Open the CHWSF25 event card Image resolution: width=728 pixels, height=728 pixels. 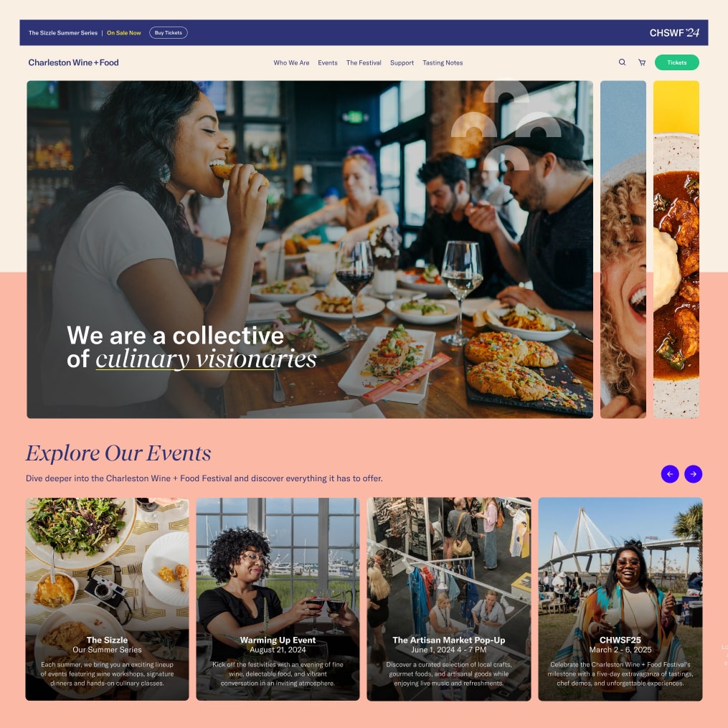620,599
